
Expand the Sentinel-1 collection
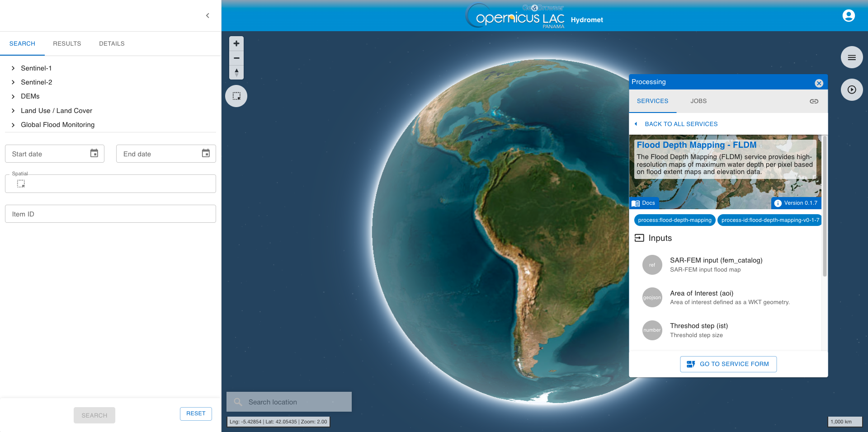13,68
